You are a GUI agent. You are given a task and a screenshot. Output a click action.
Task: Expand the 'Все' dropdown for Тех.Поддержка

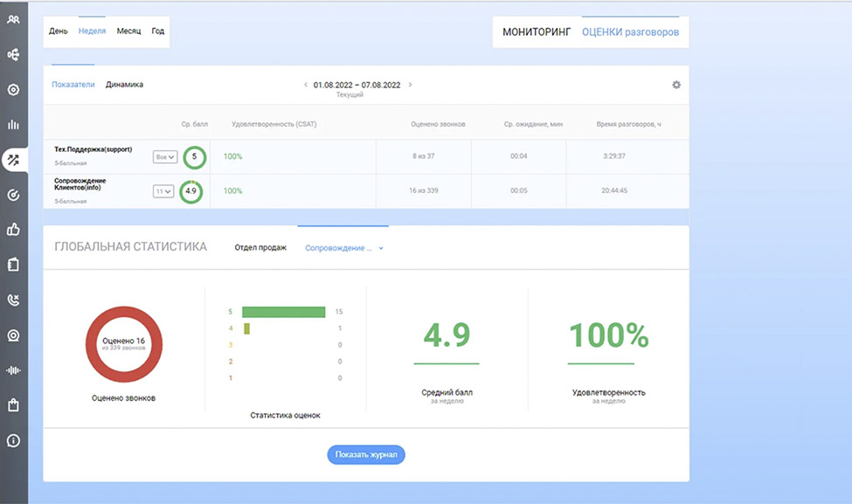click(164, 157)
